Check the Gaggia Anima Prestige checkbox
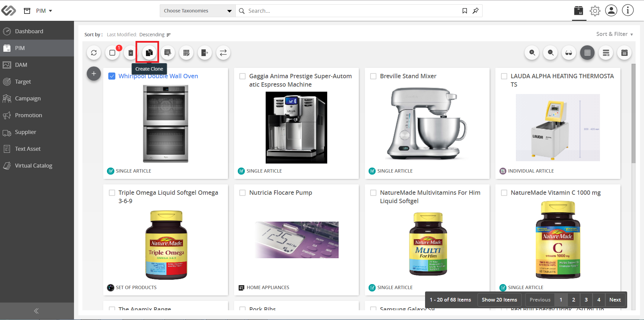 click(242, 76)
